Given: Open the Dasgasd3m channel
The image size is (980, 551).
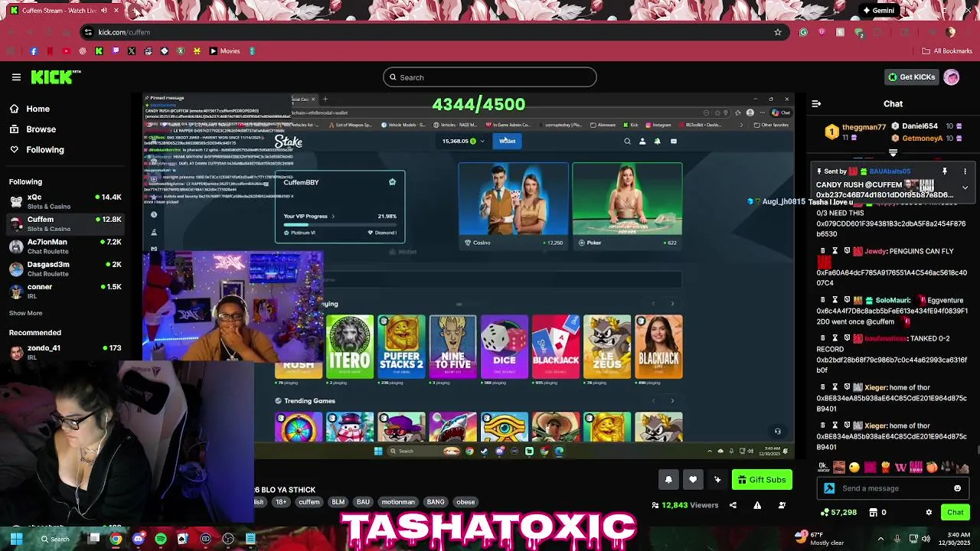Looking at the screenshot, I should point(65,269).
